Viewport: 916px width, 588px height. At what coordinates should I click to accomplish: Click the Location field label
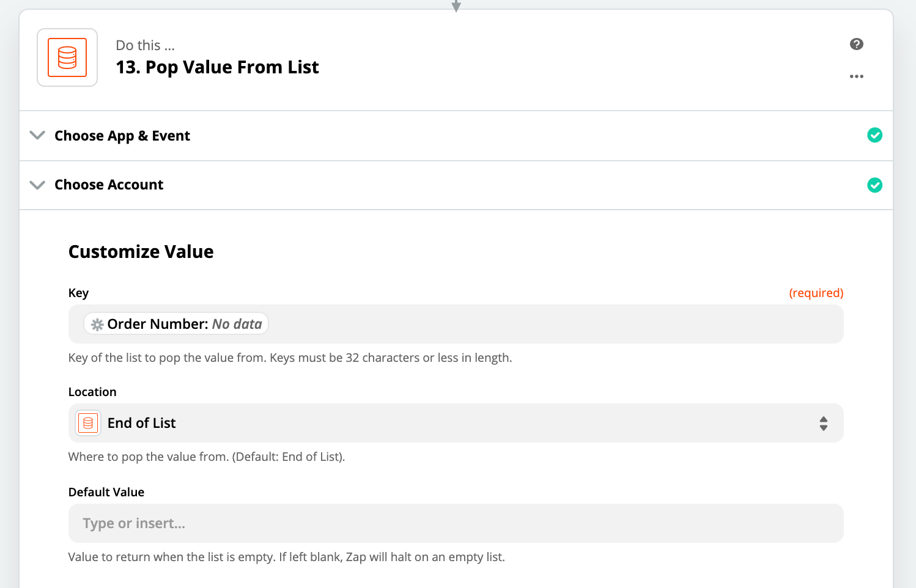click(92, 392)
